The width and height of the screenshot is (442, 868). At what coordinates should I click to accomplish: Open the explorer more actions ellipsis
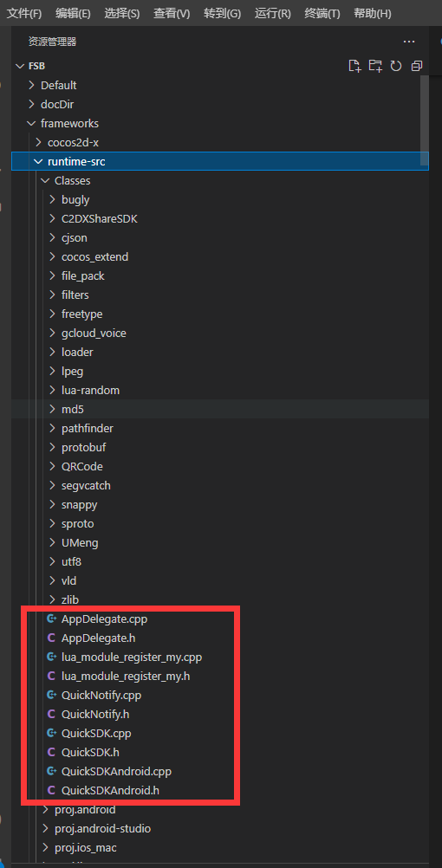pyautogui.click(x=409, y=42)
